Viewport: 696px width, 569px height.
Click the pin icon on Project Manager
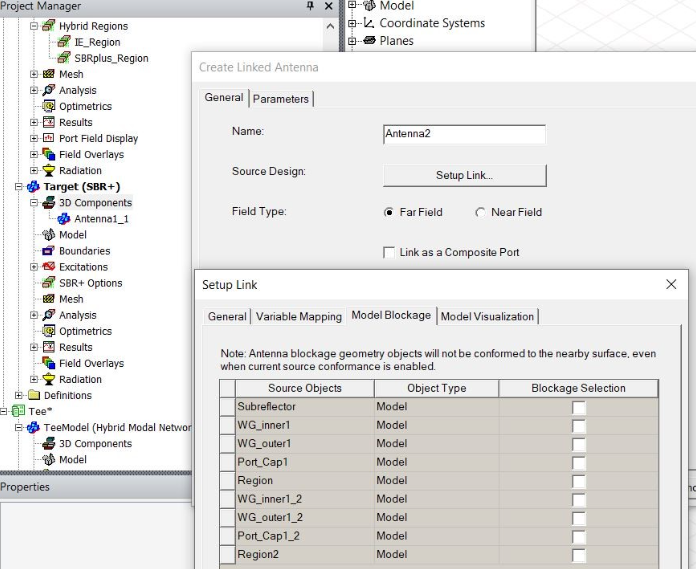click(x=310, y=6)
